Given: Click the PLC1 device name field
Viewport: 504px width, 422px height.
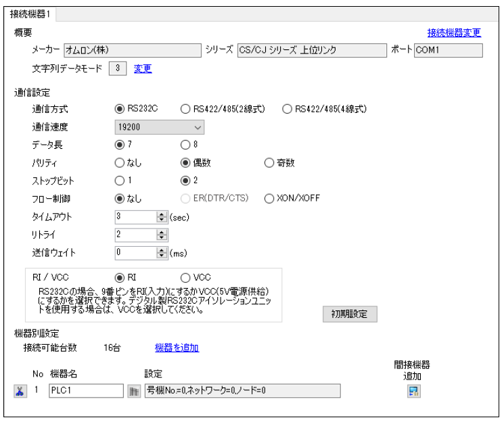Looking at the screenshot, I should (85, 390).
